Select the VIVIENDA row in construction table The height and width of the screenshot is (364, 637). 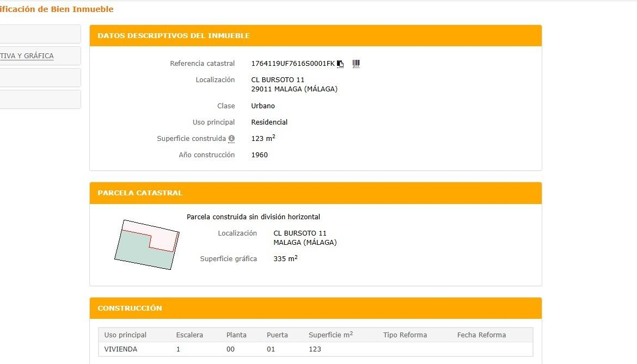(121, 349)
